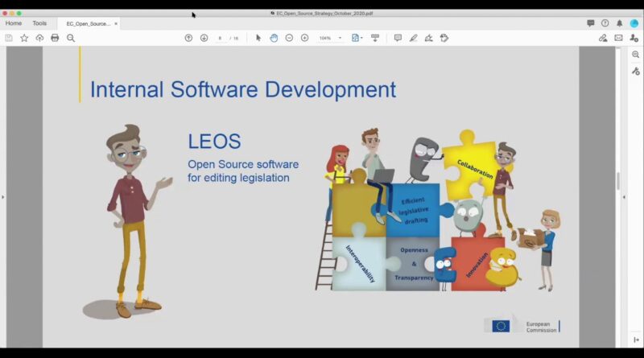
Task: Share with others person icon
Action: click(634, 38)
